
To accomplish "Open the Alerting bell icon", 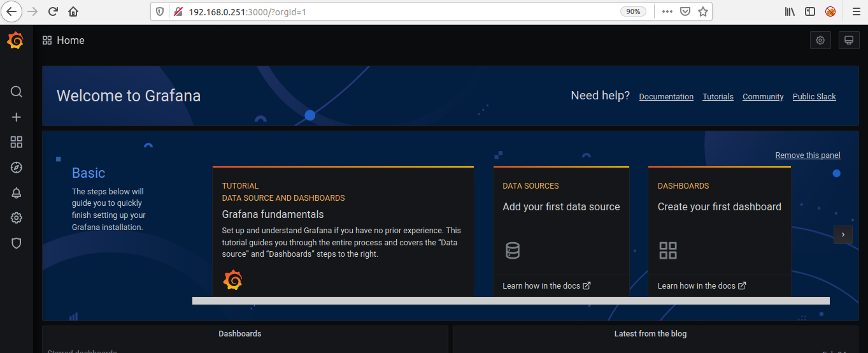I will pyautogui.click(x=17, y=192).
